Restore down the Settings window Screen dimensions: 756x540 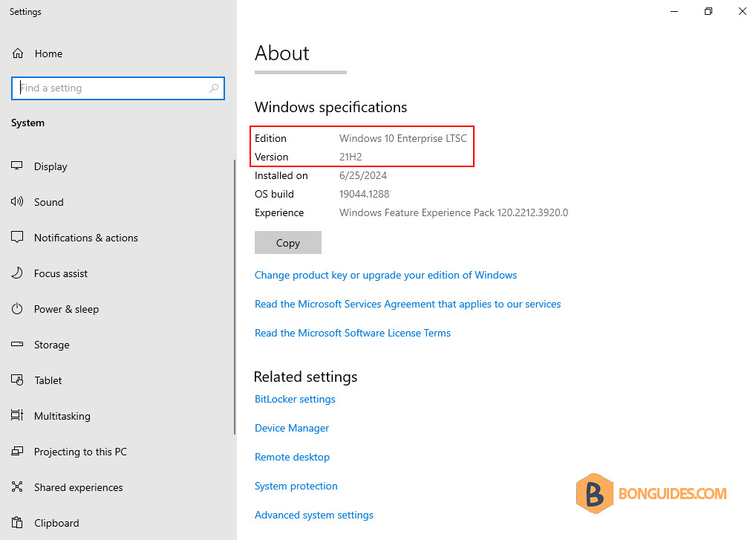708,12
